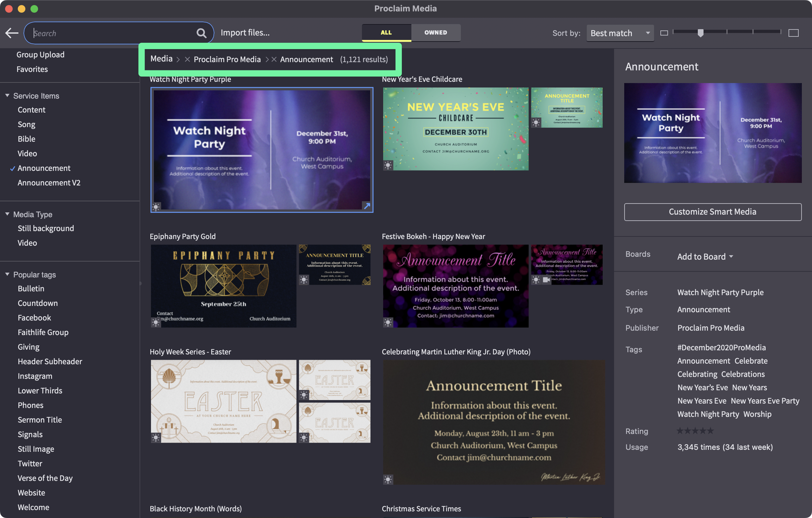Collapse the Service Items section

7,96
